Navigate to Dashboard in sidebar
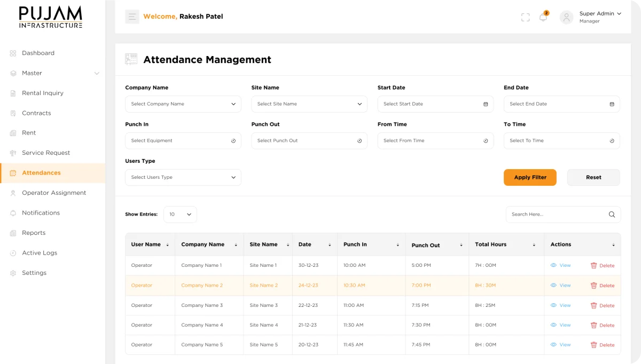 coord(38,53)
